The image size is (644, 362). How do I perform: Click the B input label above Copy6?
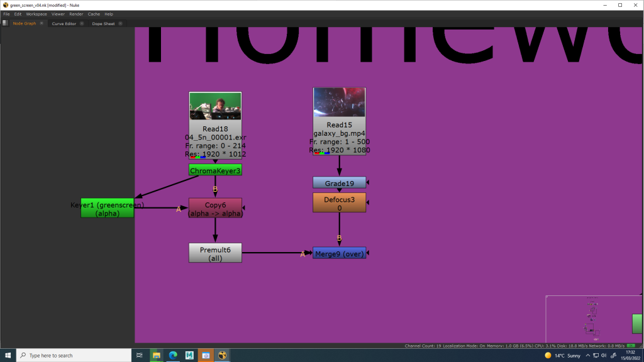(215, 189)
